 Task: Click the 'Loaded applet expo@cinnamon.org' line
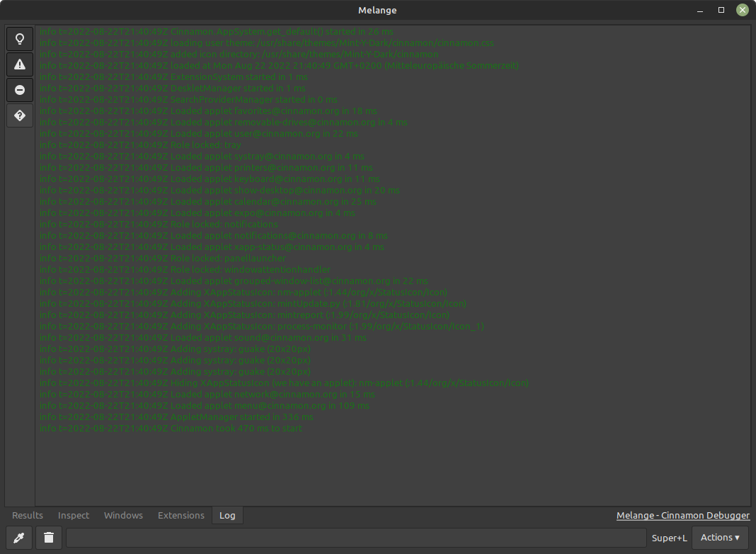tap(197, 213)
